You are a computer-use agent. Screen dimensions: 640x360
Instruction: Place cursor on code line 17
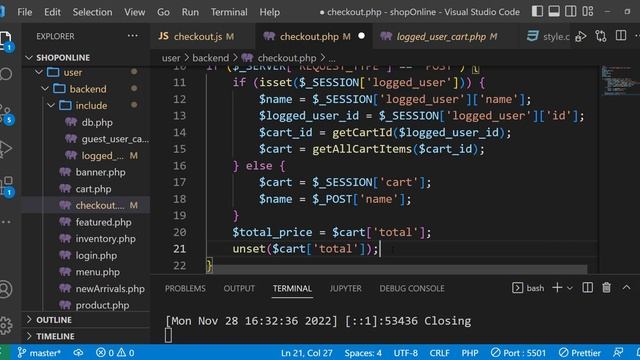pyautogui.click(x=345, y=182)
